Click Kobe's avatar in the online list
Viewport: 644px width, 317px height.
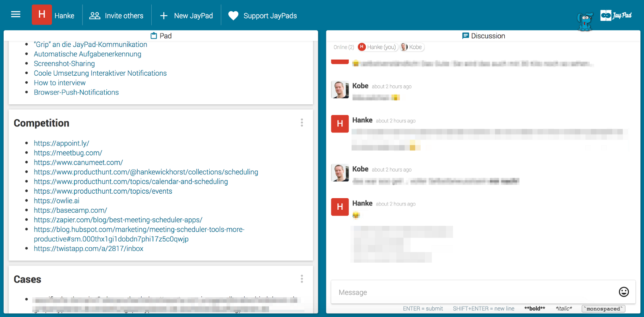[x=404, y=47]
